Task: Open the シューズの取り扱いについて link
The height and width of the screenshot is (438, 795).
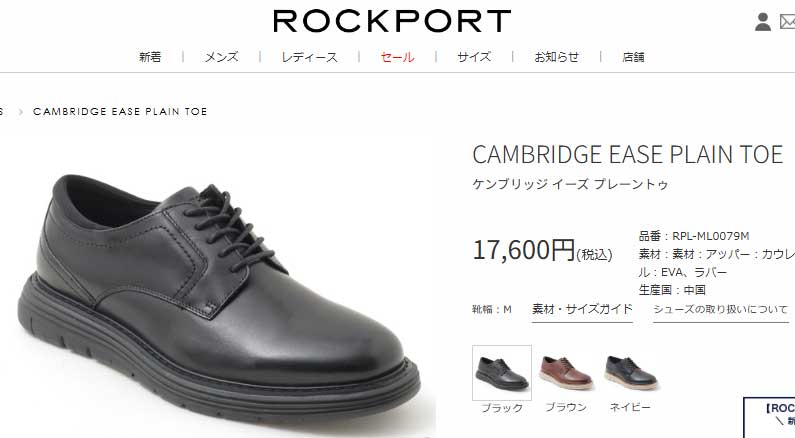Action: (720, 310)
